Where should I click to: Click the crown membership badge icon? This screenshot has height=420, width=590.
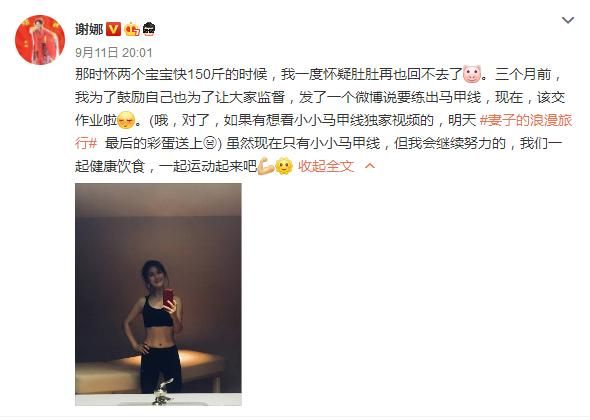click(x=132, y=29)
